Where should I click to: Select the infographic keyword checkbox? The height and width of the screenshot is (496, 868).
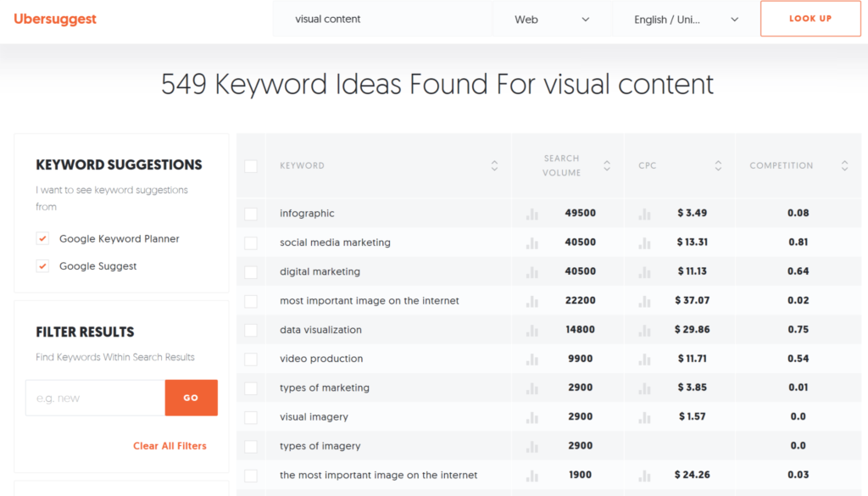[x=251, y=214]
